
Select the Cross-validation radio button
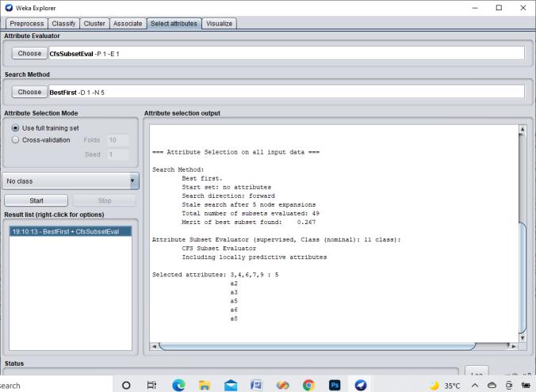(x=15, y=140)
